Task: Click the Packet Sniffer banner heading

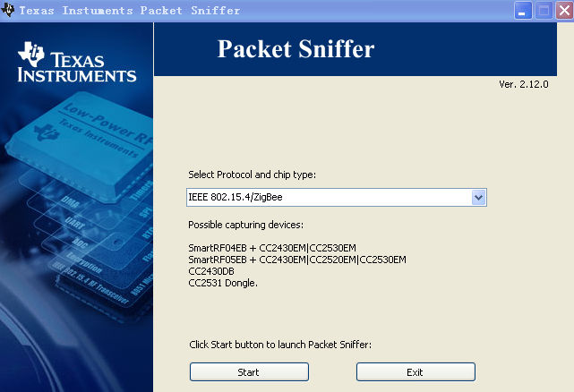Action: 296,49
